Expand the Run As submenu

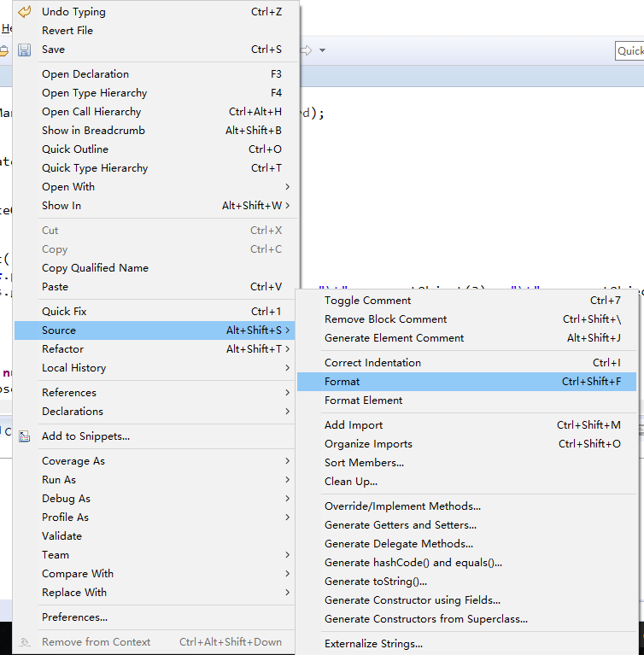point(155,480)
